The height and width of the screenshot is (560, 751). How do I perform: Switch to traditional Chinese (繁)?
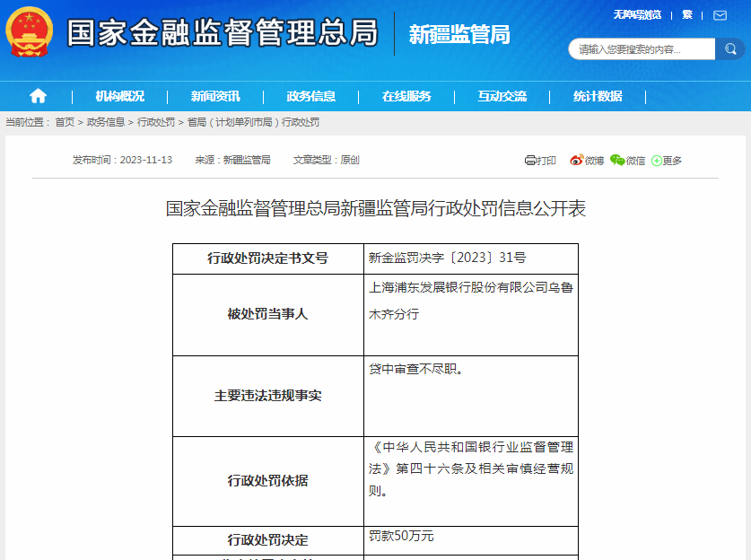tap(687, 14)
